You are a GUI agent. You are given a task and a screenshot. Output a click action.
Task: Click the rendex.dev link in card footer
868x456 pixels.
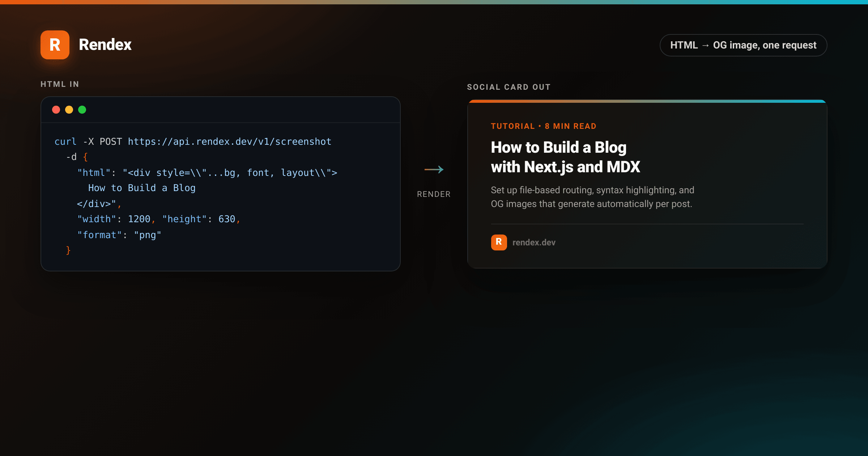(534, 242)
